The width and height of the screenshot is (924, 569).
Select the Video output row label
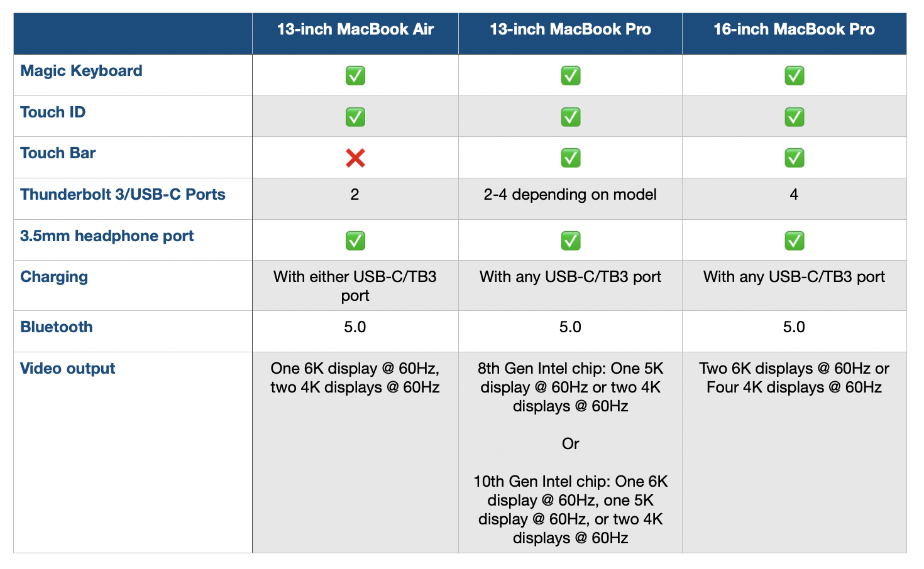(x=68, y=369)
